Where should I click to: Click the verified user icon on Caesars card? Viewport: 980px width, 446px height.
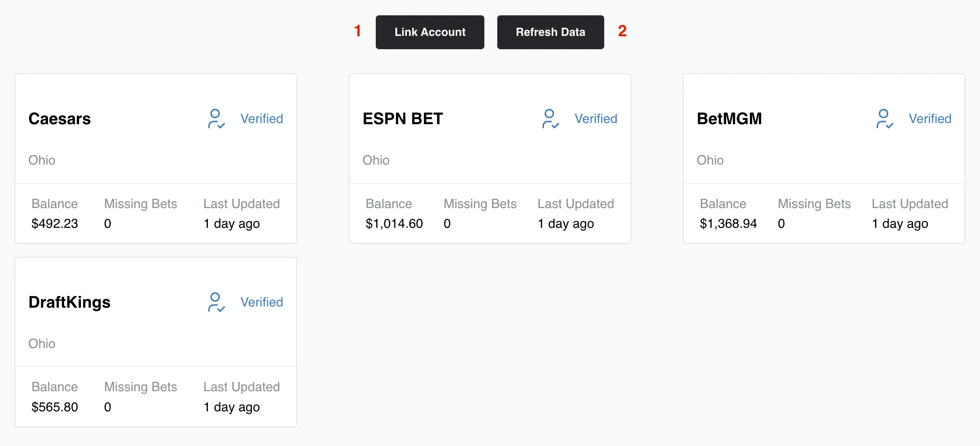pos(216,119)
